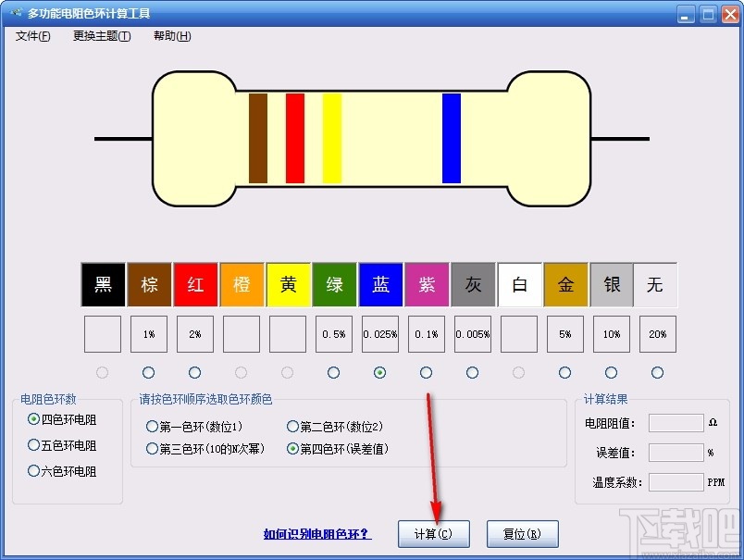The image size is (744, 560).
Task: Select the green (绿) color band tile
Action: [x=333, y=285]
